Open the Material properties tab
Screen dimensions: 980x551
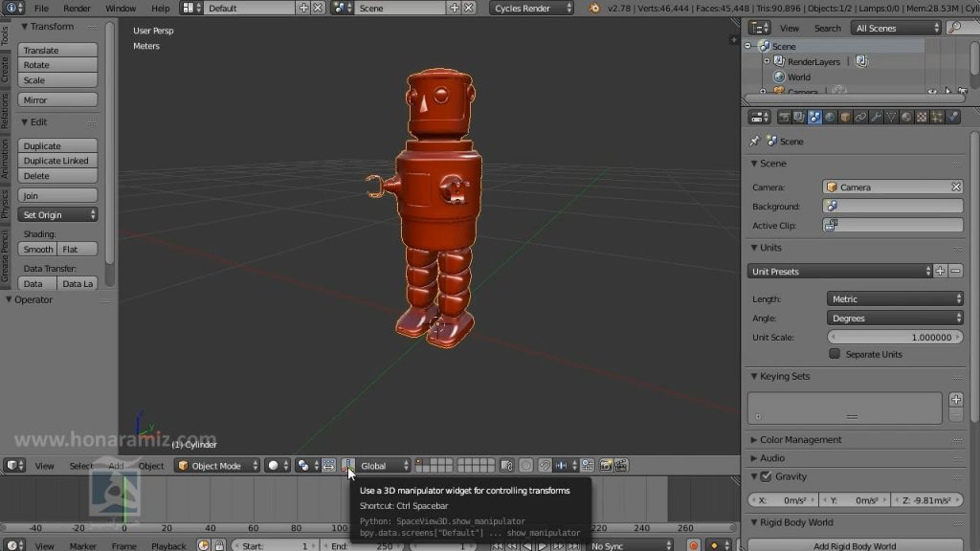point(906,117)
